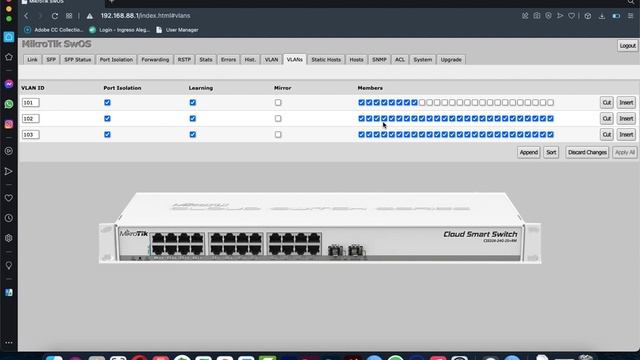Open the sidebar three-dots menu
This screenshot has height=360, width=640.
9,342
